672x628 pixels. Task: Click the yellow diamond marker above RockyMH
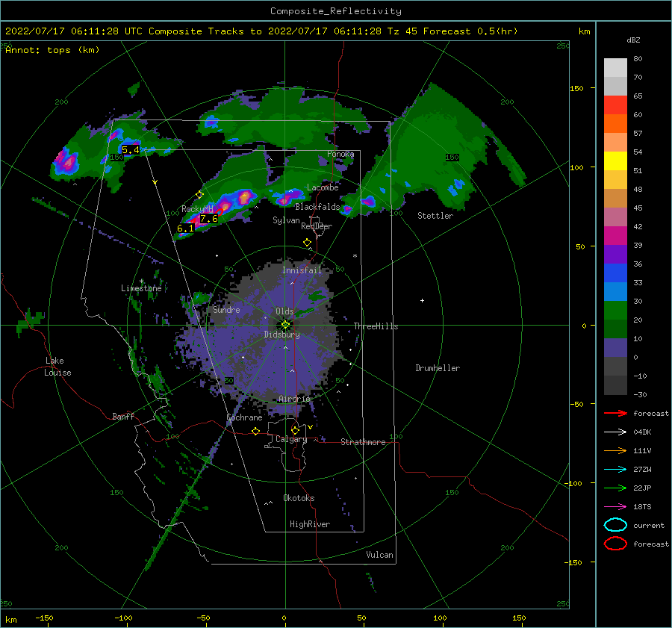tap(199, 195)
